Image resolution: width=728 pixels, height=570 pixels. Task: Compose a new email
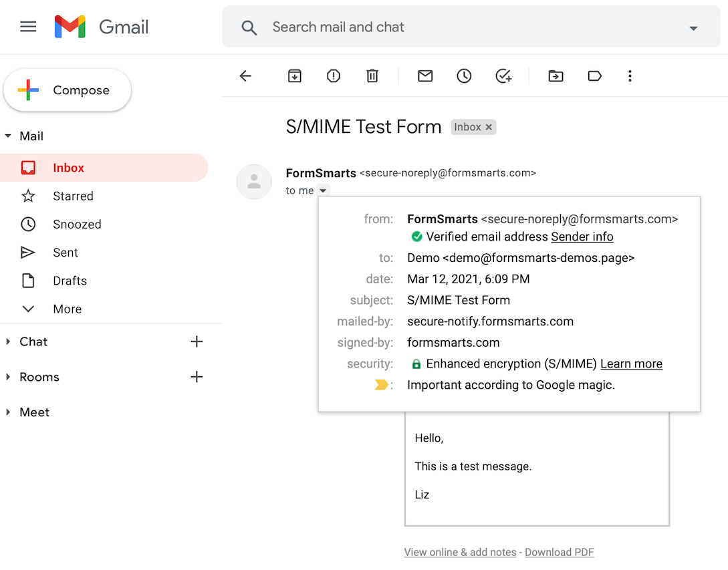pos(68,90)
